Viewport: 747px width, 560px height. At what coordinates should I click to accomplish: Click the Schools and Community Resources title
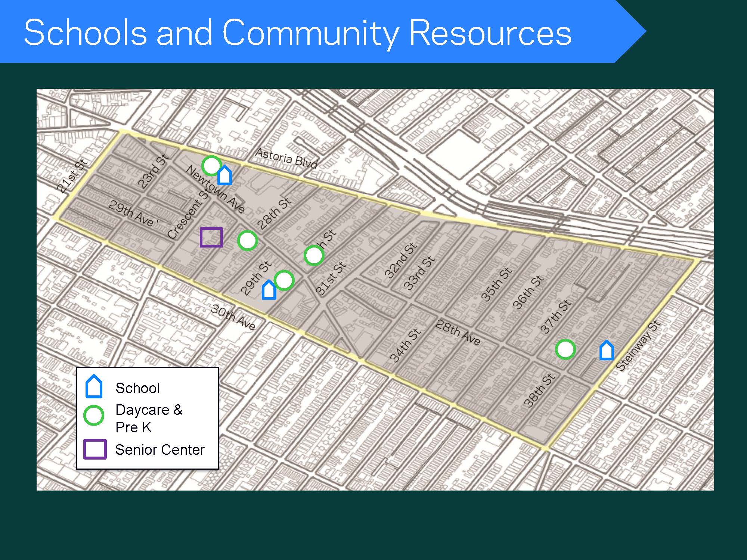point(297,32)
